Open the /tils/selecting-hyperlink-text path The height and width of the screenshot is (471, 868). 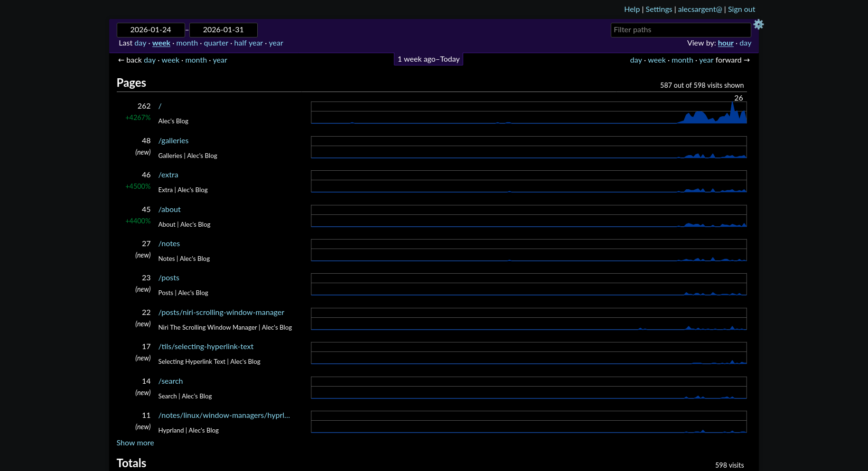click(206, 347)
